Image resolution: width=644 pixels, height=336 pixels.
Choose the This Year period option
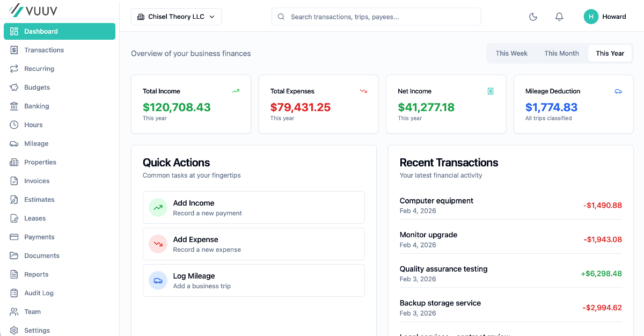point(610,53)
